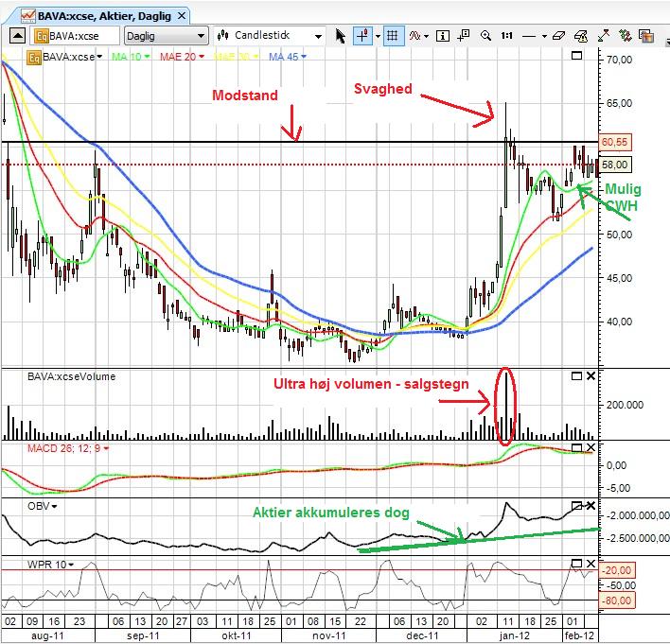Open the Candlestick chart type dropdown
670x644 pixels.
pyautogui.click(x=269, y=36)
